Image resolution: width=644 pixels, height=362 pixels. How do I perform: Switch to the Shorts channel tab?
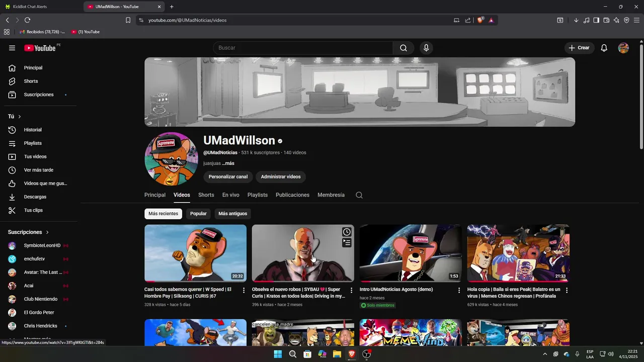coord(206,195)
